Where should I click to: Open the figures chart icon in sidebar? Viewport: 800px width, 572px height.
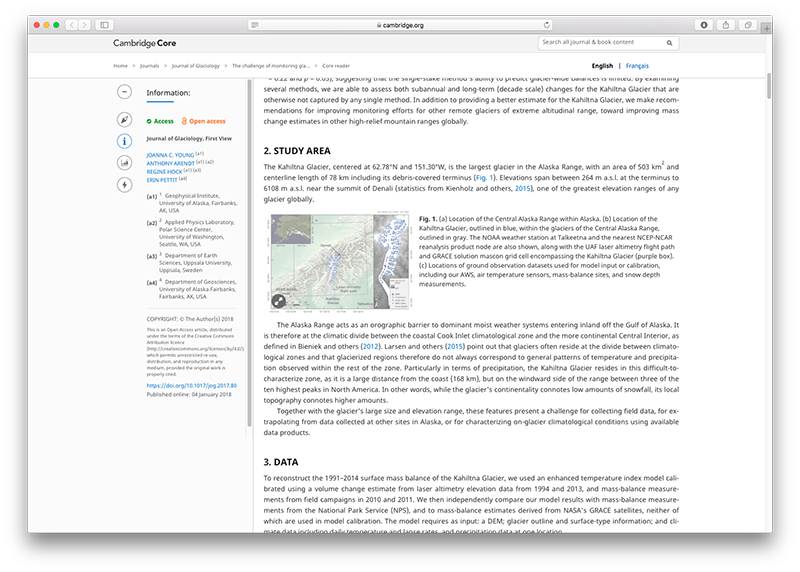tap(124, 162)
